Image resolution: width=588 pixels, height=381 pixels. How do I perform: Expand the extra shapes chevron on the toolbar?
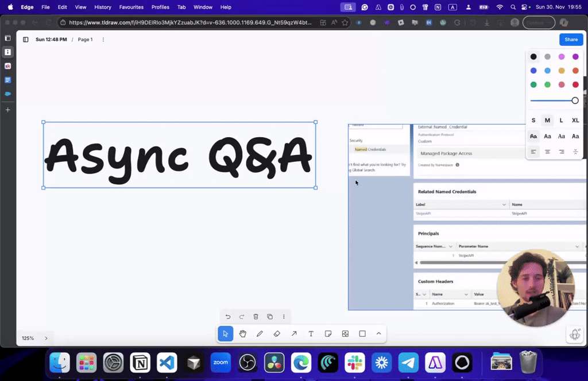[x=378, y=333]
